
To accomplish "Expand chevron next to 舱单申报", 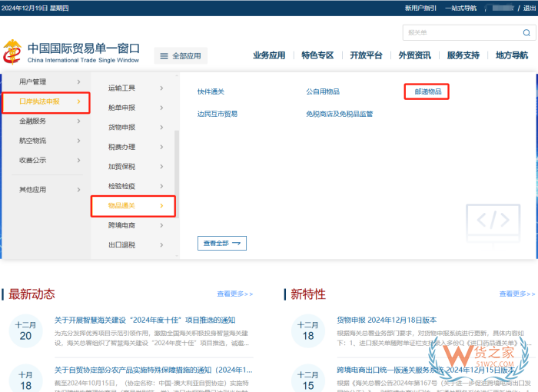I will tap(161, 108).
